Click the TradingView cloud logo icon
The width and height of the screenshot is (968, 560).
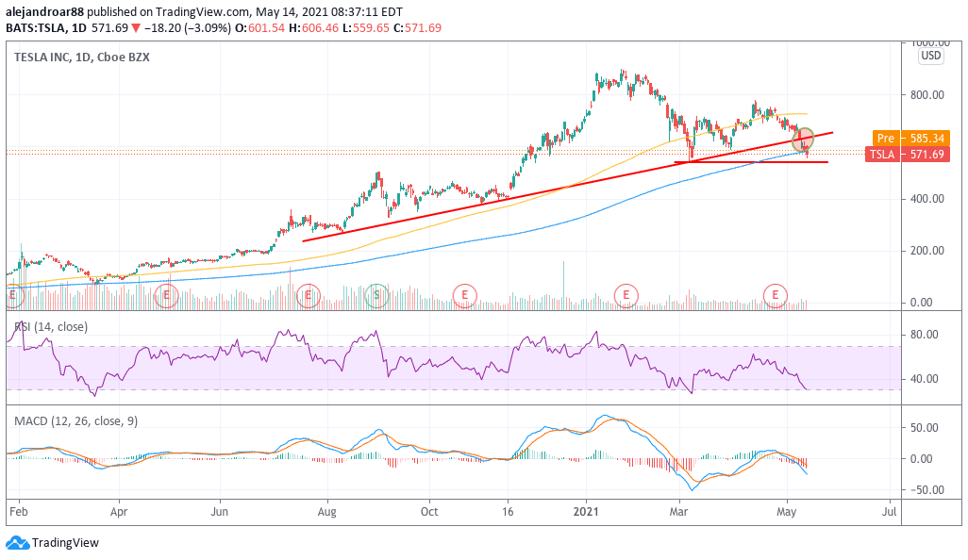point(17,543)
